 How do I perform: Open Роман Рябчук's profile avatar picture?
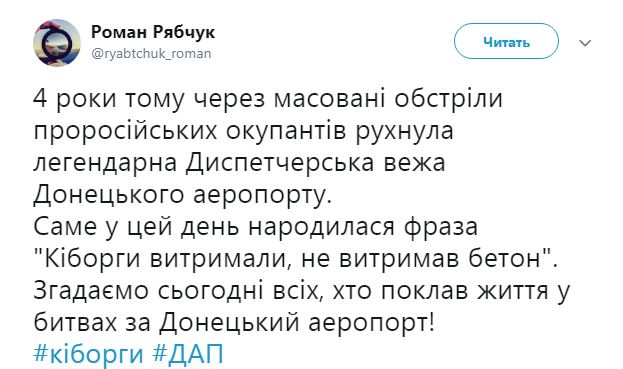tap(57, 43)
